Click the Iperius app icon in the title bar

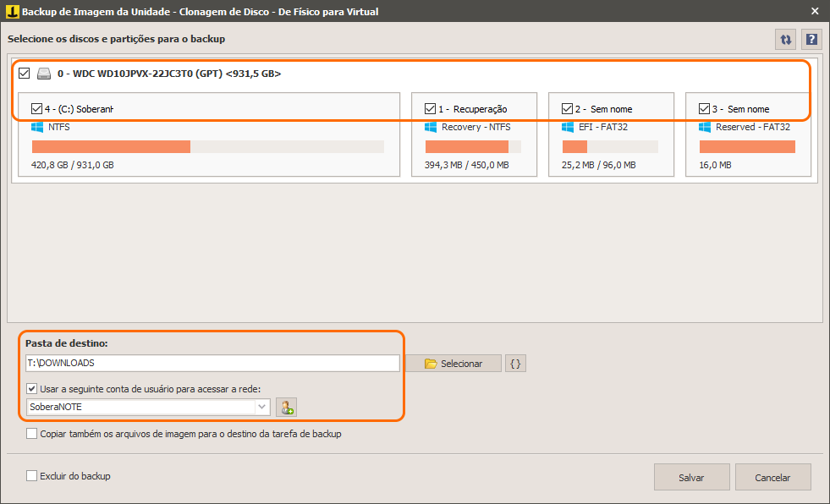pyautogui.click(x=12, y=11)
